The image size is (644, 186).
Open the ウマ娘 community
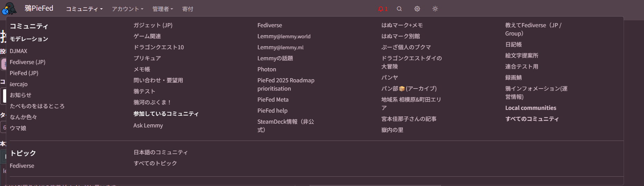18,128
